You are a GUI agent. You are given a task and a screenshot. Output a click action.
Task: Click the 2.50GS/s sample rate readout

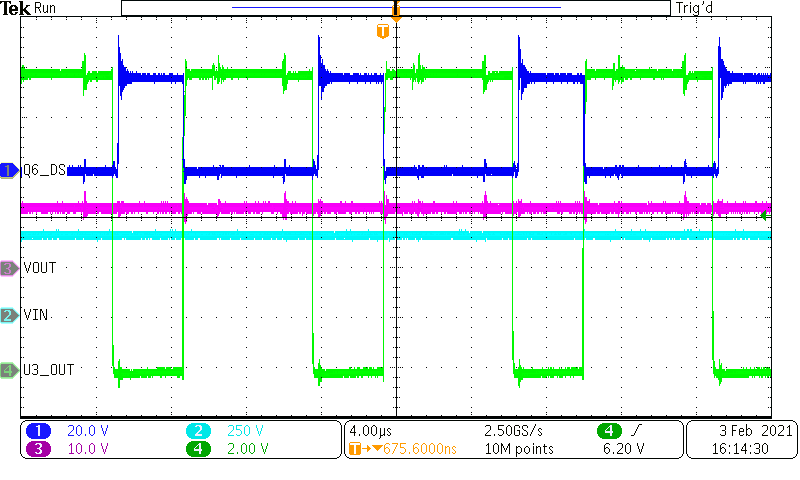click(x=517, y=431)
